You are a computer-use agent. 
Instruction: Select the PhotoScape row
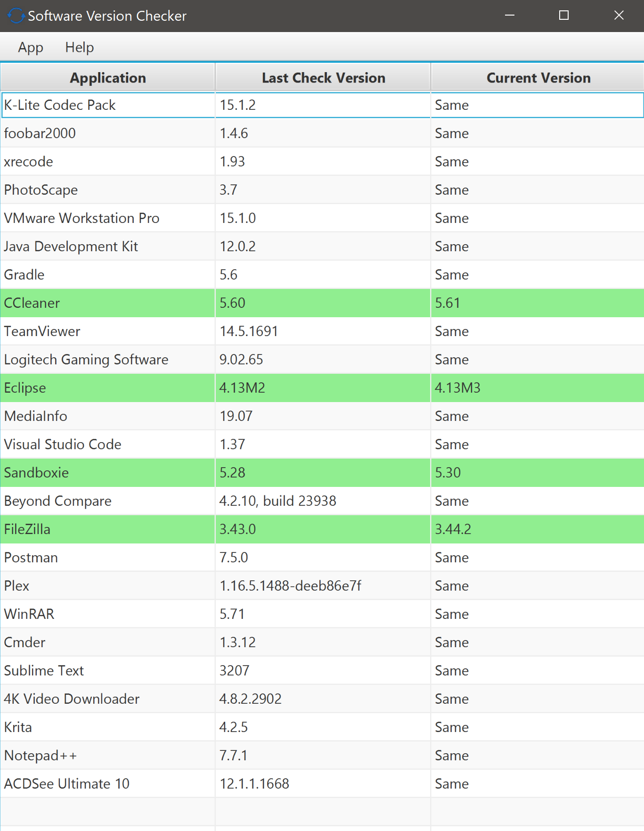(x=322, y=190)
